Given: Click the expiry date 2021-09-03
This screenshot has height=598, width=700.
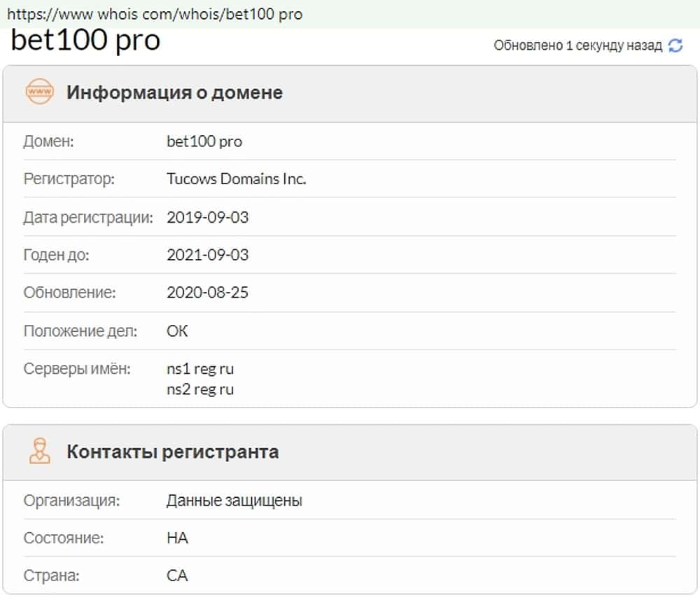Looking at the screenshot, I should [207, 255].
